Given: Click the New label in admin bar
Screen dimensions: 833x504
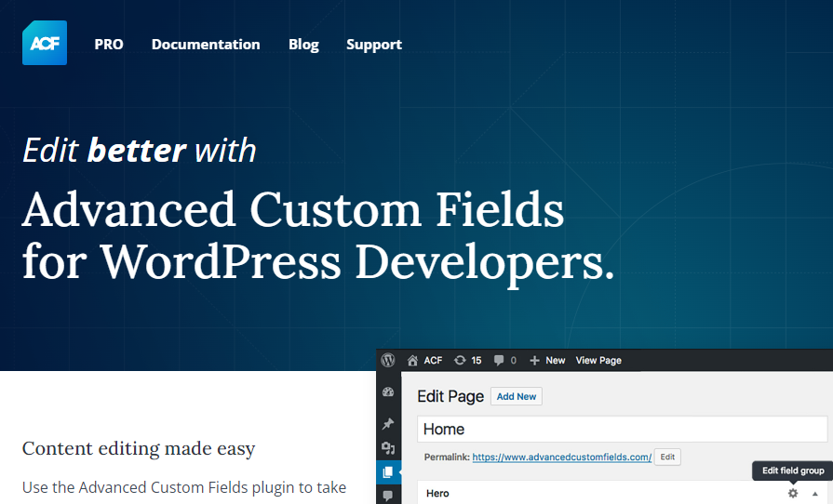Looking at the screenshot, I should point(555,361).
